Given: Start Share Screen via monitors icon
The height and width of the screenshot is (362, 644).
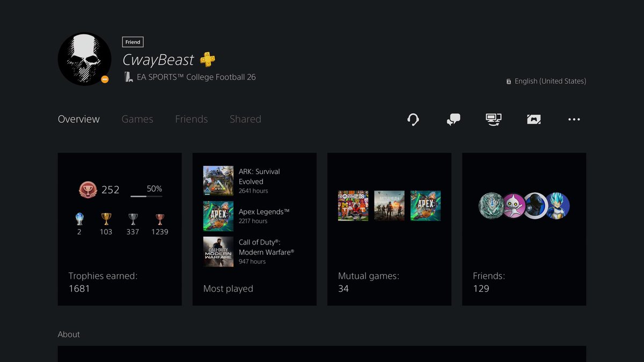Looking at the screenshot, I should [x=493, y=120].
